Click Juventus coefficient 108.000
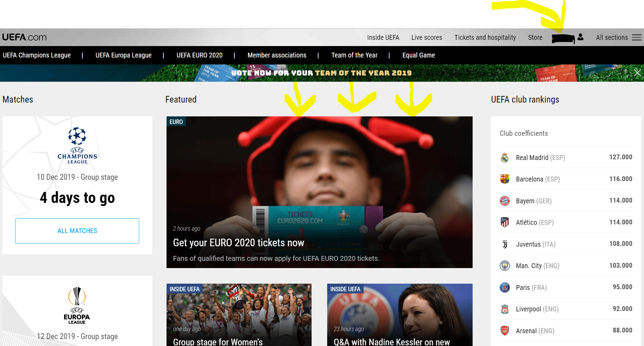The image size is (644, 346). tap(621, 243)
